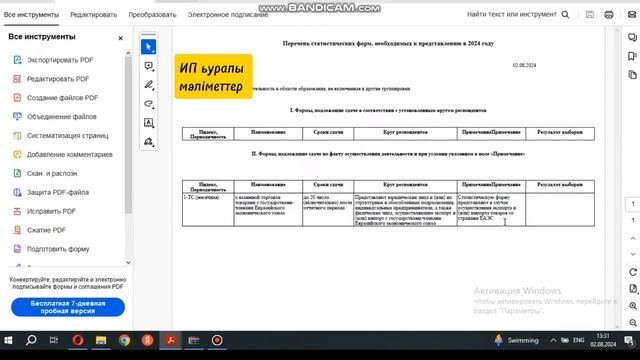Click the Prepare form icon

pyautogui.click(x=17, y=249)
